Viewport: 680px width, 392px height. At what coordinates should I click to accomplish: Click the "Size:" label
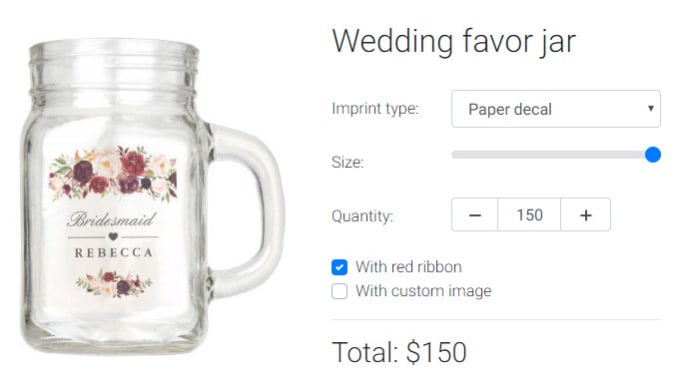pos(347,162)
